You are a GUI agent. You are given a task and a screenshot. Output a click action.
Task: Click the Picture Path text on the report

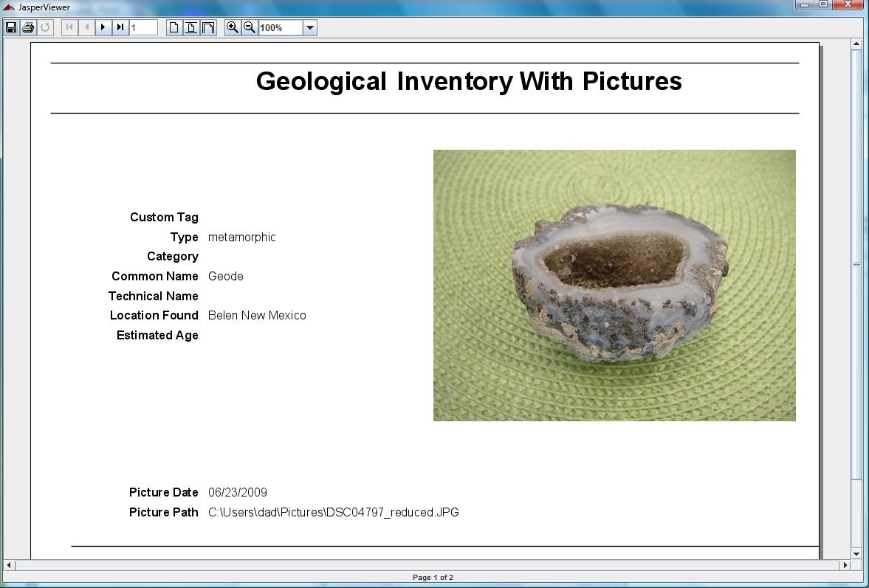[x=164, y=512]
